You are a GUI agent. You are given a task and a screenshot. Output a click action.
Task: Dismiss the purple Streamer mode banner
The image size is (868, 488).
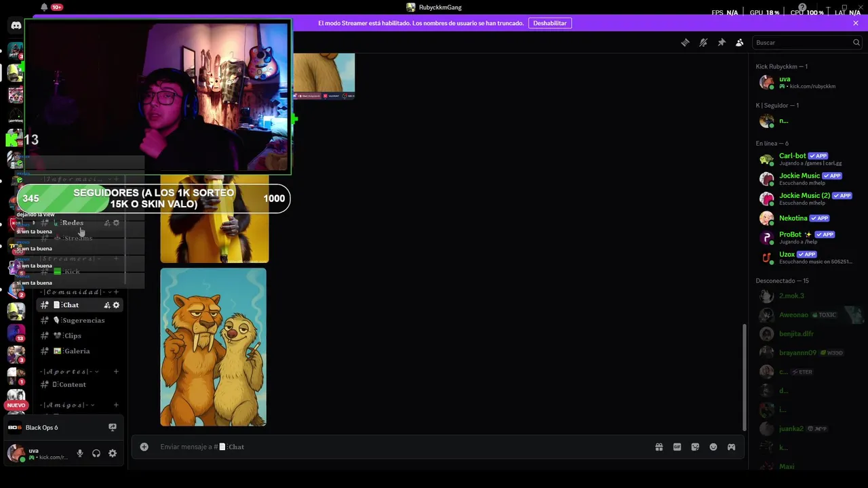click(856, 23)
